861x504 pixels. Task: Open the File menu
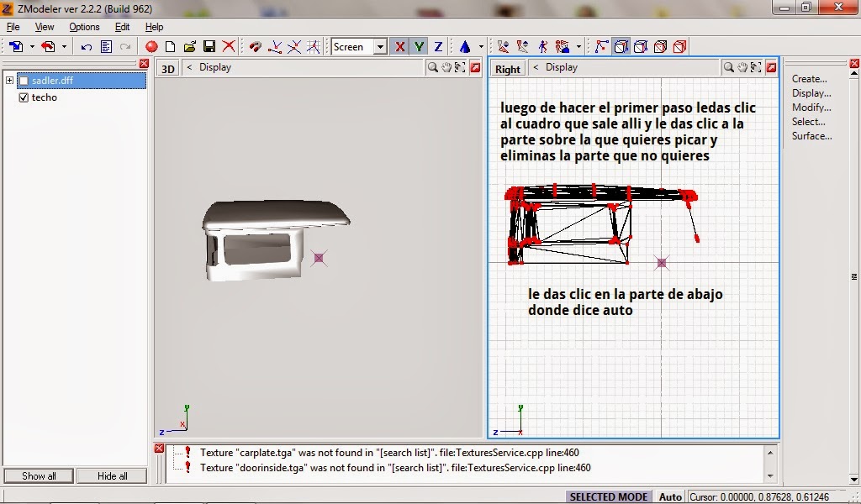(x=13, y=27)
